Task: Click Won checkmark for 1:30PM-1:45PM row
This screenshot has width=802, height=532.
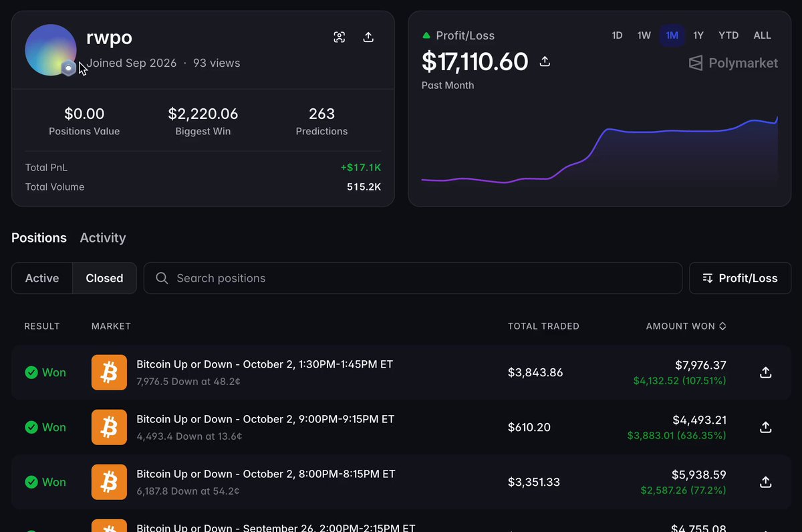Action: point(31,372)
